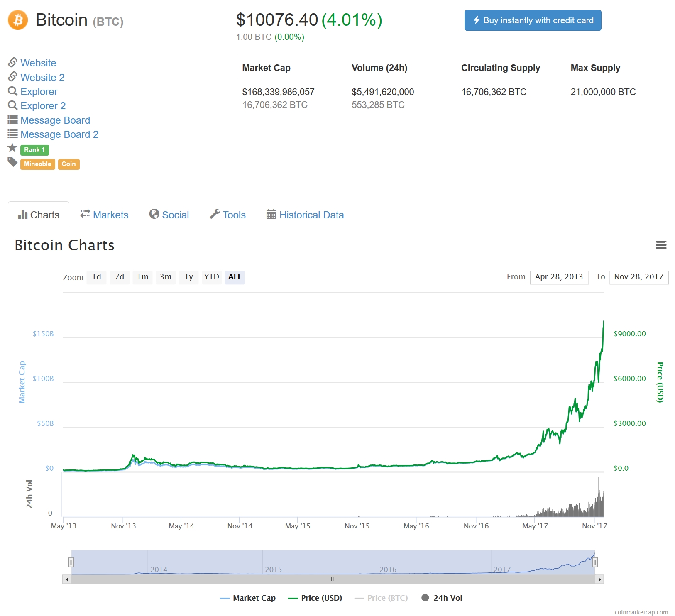Click the star icon beside Rank 1
The height and width of the screenshot is (616, 675).
(12, 148)
